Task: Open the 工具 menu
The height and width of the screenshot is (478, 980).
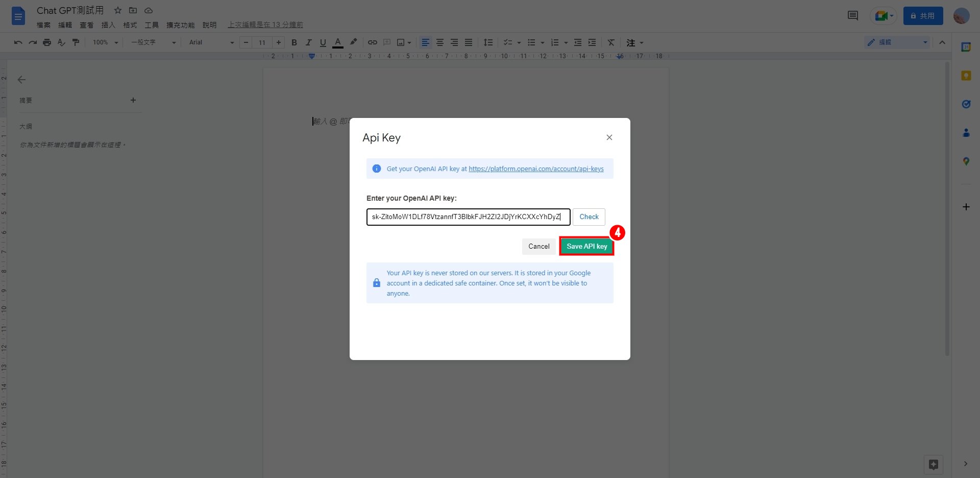Action: [x=152, y=25]
